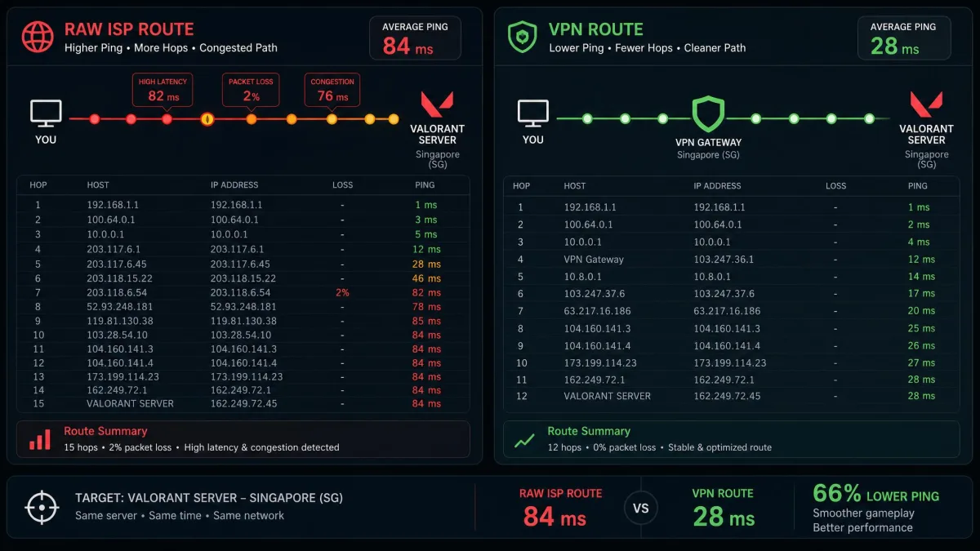Viewport: 980px width, 551px height.
Task: Click VALORANT SERVER host cell in raw ISP table
Action: click(130, 403)
